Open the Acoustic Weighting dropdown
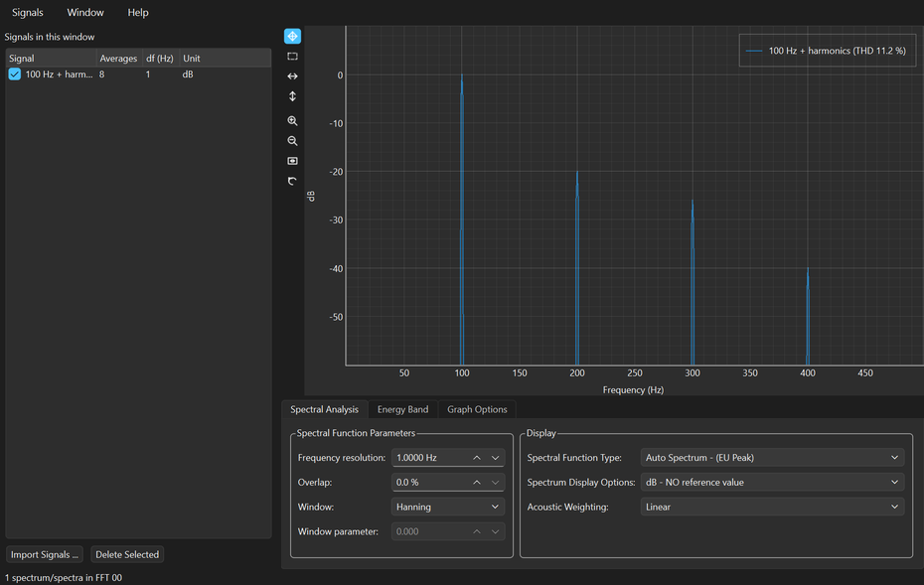Screen dimensions: 924x585 click(772, 507)
